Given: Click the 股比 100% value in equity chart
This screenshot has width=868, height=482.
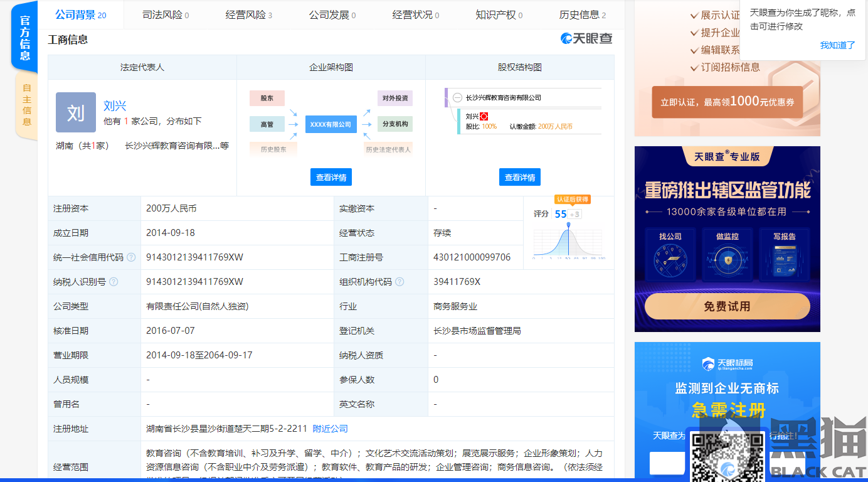Looking at the screenshot, I should tap(489, 127).
